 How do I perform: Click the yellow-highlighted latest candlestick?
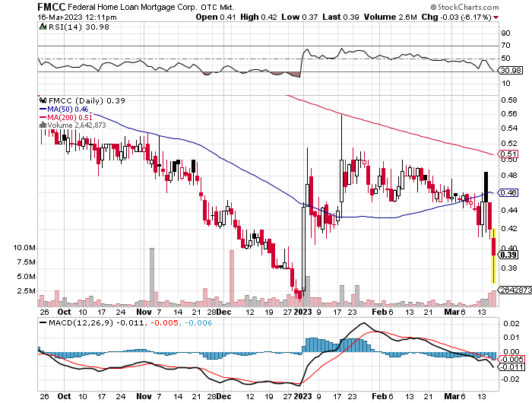pos(494,255)
